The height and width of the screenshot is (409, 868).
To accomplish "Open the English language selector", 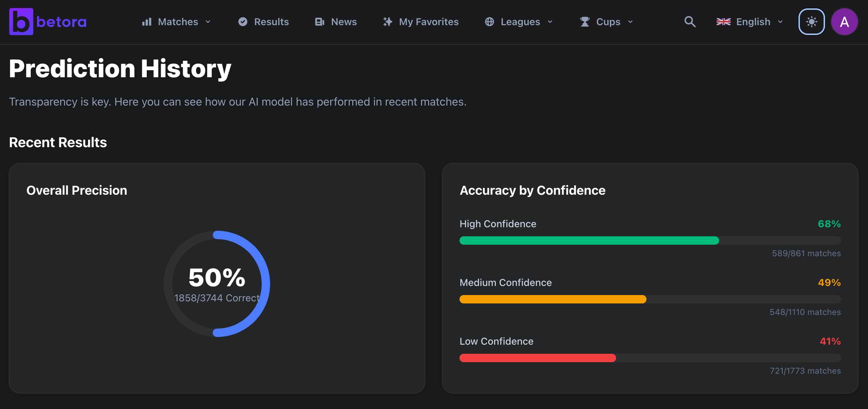I will [750, 22].
